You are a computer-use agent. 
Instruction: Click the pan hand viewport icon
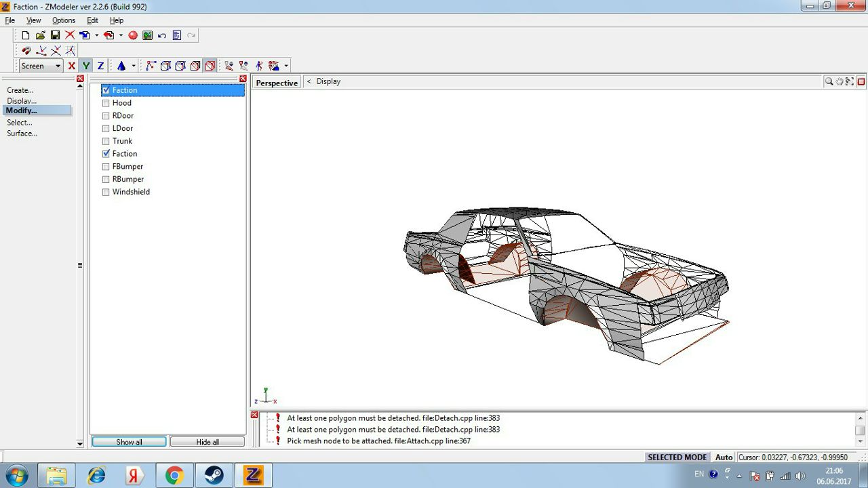(x=840, y=81)
